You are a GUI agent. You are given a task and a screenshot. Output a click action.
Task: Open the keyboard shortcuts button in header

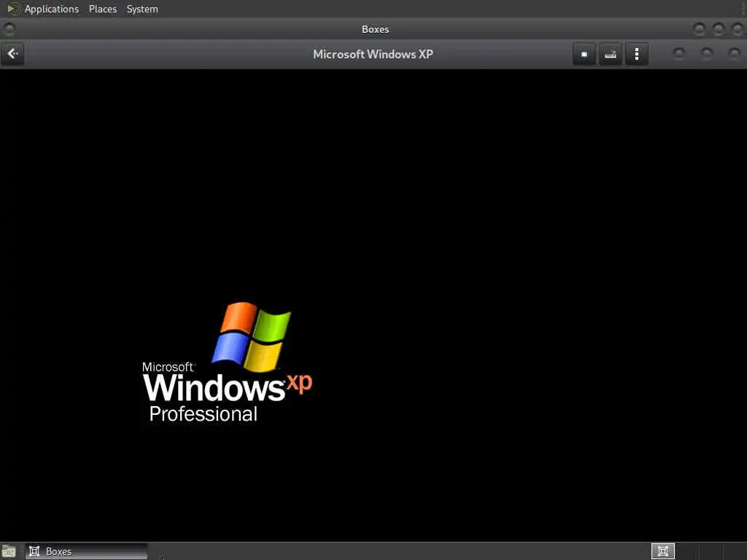611,54
